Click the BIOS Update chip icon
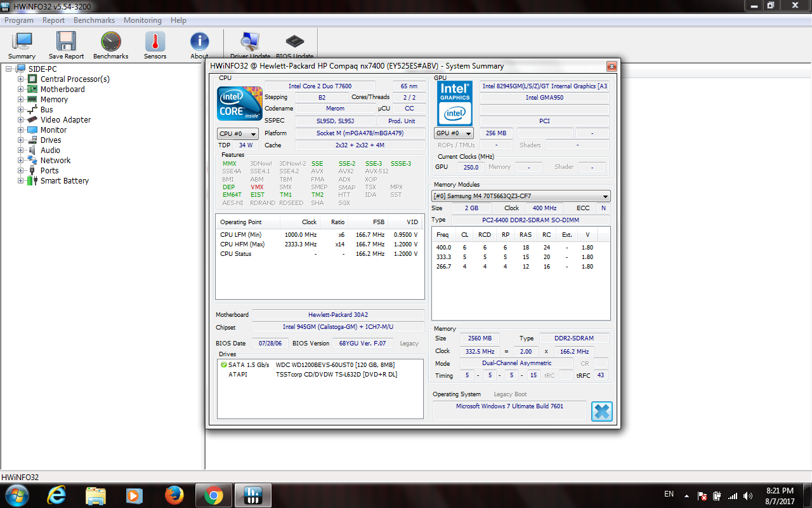The image size is (812, 508). (294, 43)
